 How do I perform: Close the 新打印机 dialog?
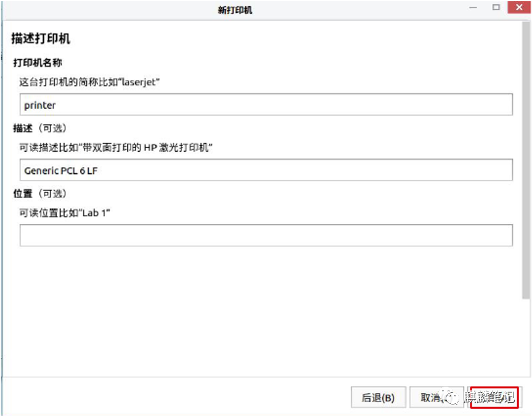pyautogui.click(x=519, y=7)
